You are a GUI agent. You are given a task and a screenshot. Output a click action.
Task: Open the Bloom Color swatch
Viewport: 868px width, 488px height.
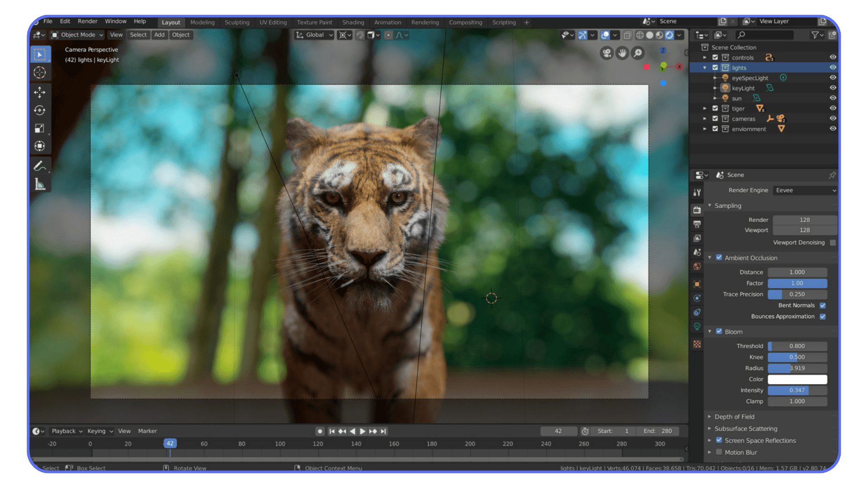pos(797,380)
